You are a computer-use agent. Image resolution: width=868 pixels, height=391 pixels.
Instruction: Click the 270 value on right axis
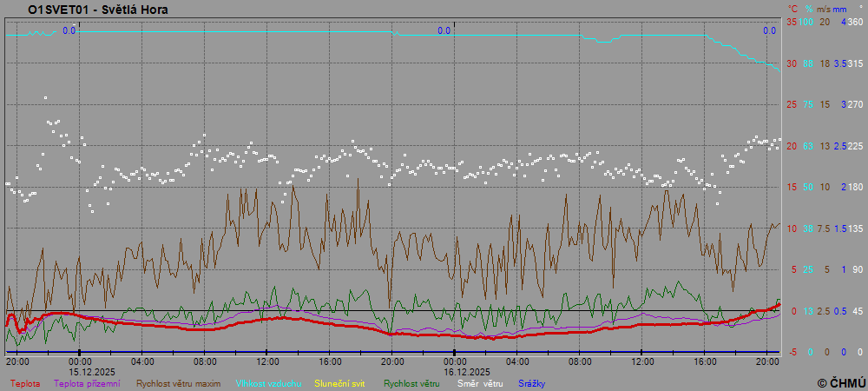pyautogui.click(x=854, y=105)
